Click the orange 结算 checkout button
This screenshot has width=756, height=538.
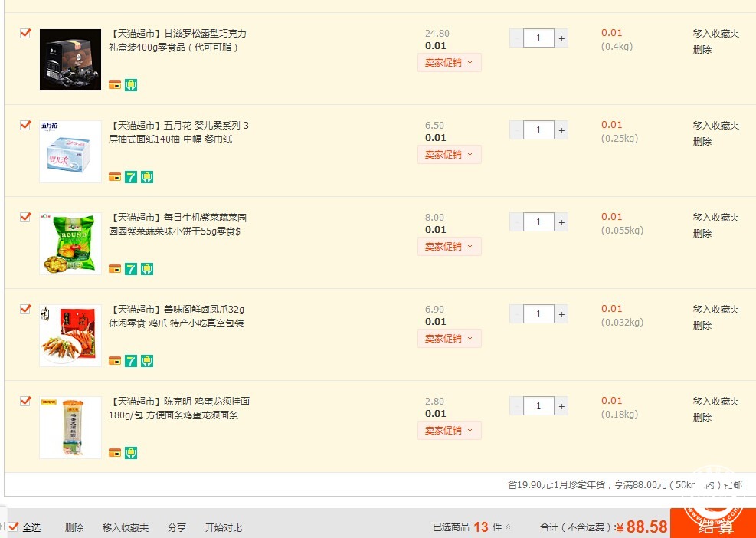(x=713, y=523)
